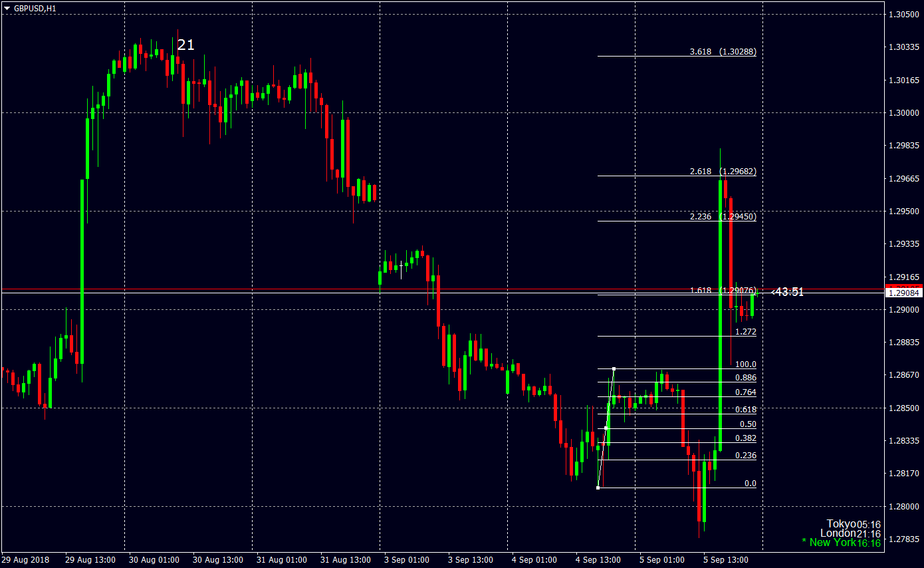
Task: Click the 0.618 Fibonacci retracement label
Action: click(746, 409)
